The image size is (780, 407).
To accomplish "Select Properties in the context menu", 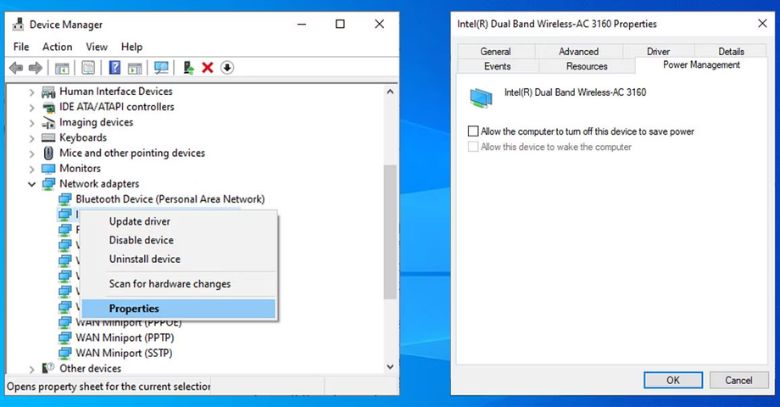I will pyautogui.click(x=178, y=308).
